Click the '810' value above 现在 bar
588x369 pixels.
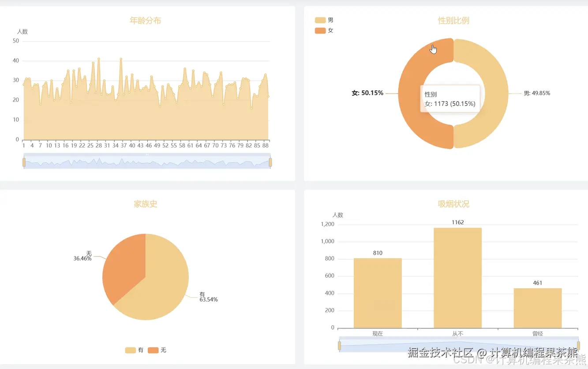378,253
